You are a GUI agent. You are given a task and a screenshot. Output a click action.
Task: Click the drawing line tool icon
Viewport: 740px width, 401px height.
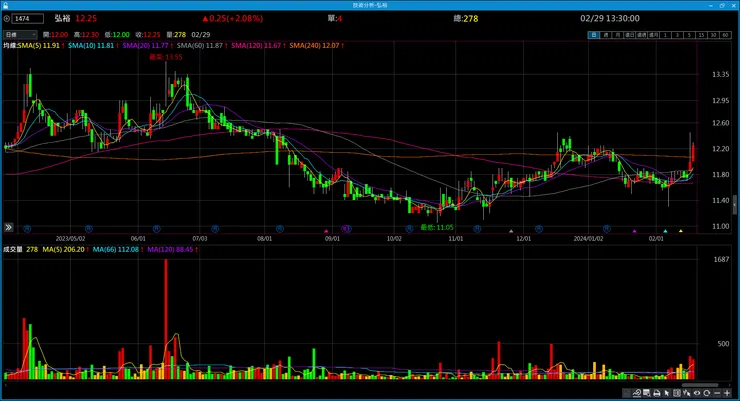pyautogui.click(x=637, y=393)
